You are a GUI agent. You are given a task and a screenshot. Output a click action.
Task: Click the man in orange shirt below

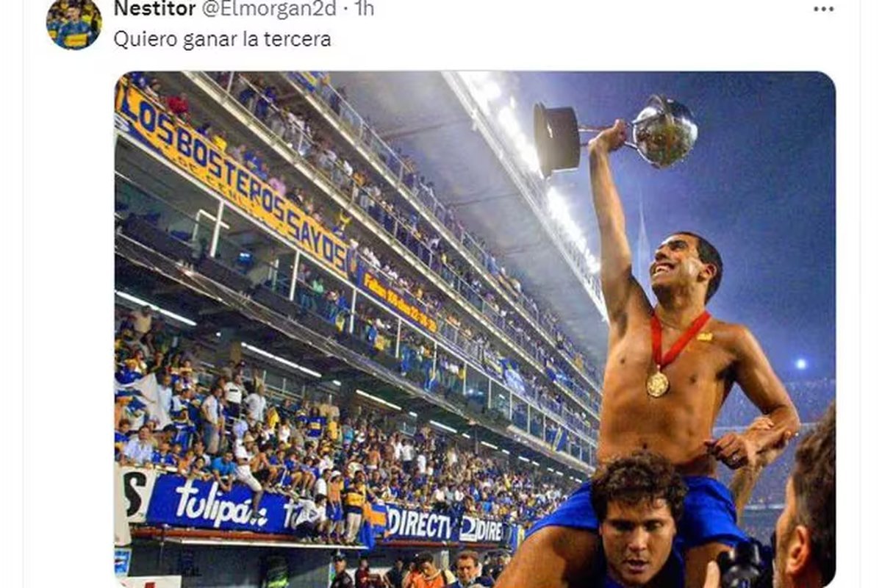(426, 572)
